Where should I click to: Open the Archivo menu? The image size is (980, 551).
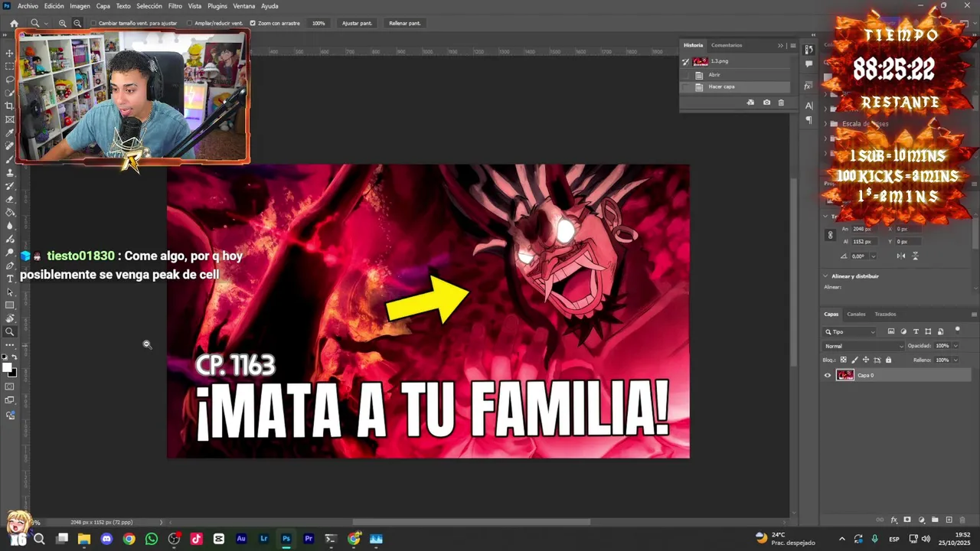[28, 6]
